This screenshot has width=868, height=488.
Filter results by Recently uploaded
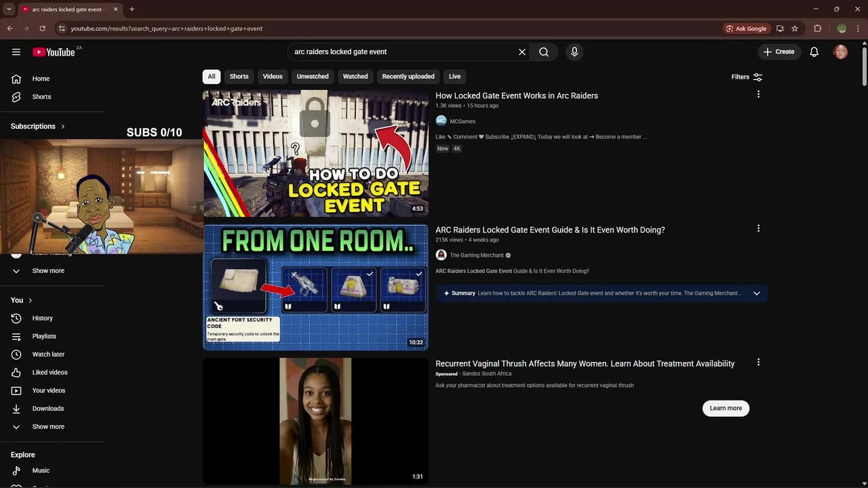click(408, 77)
